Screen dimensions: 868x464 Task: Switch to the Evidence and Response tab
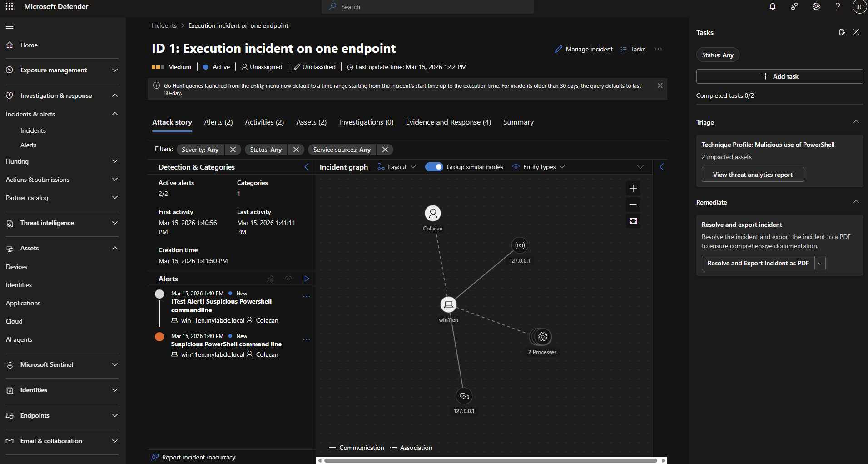[x=448, y=122]
